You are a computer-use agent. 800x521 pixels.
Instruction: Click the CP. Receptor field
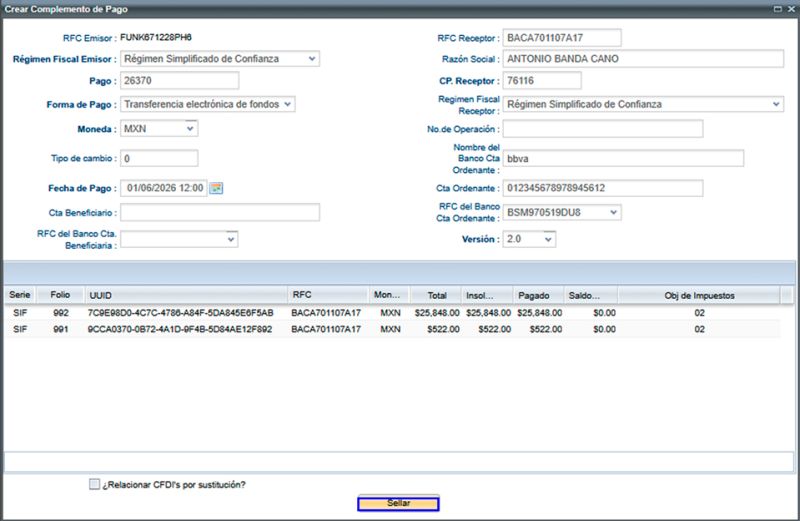pos(542,81)
